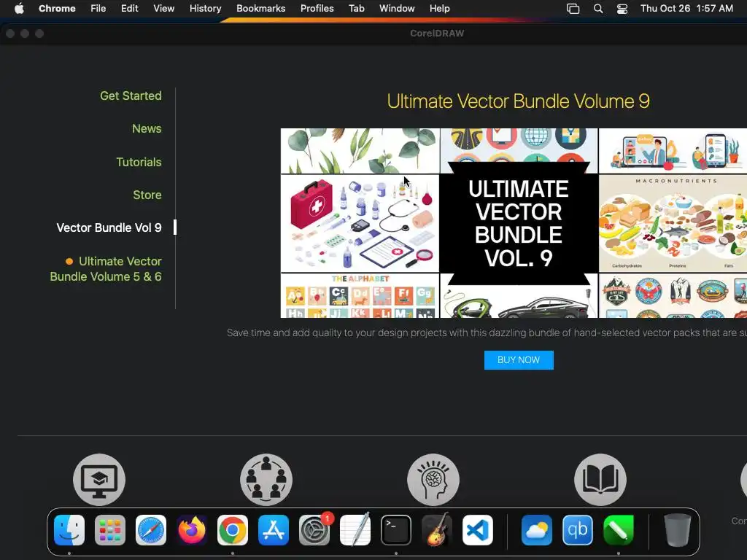Select Vector Bundle Vol 9 in sidebar
The height and width of the screenshot is (560, 747).
coord(109,227)
